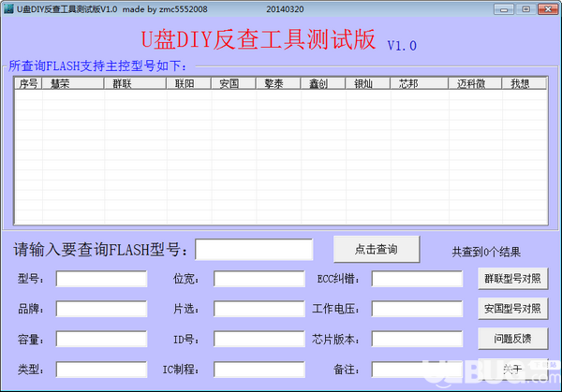Screen dimensions: 562x392
Task: Click the ECC纠错 text field
Action: [417, 279]
